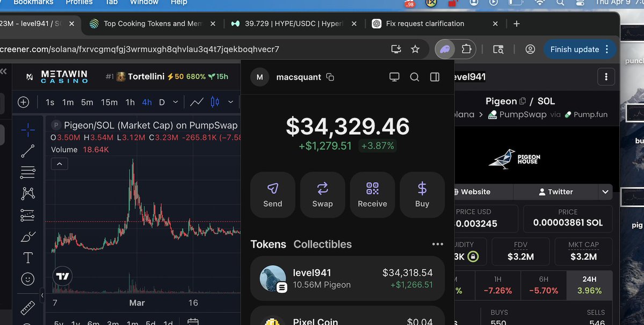Open Chrome menu beside Finish update

[607, 49]
